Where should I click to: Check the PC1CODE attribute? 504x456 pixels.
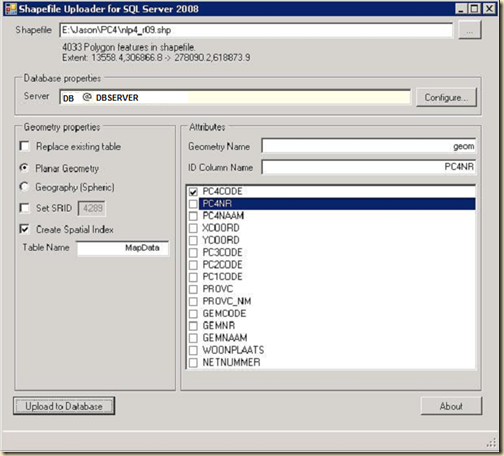(193, 277)
